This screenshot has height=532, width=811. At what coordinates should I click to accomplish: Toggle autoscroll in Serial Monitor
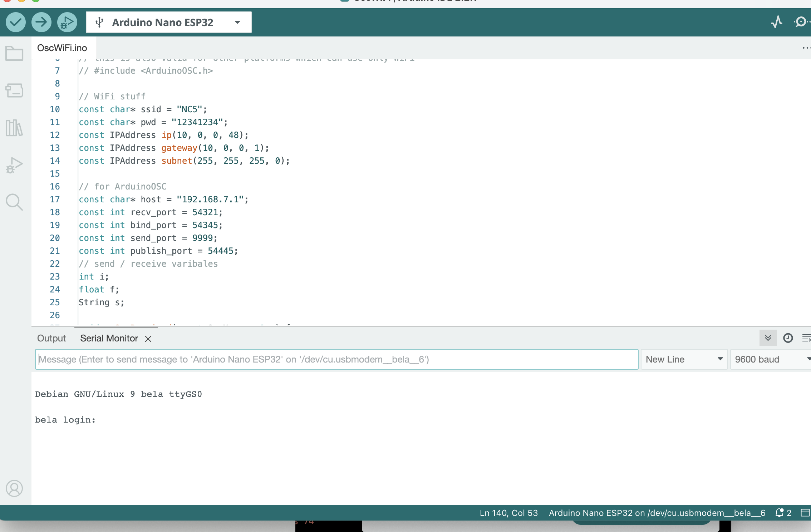click(767, 338)
